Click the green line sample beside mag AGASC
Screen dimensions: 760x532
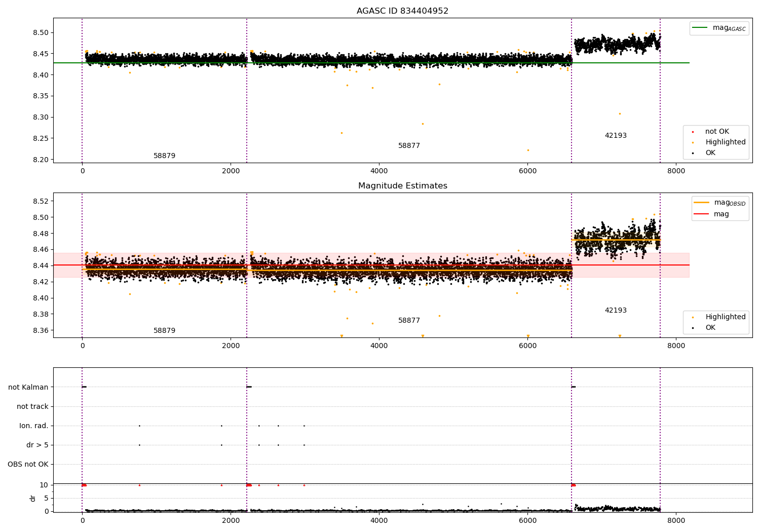pyautogui.click(x=701, y=28)
